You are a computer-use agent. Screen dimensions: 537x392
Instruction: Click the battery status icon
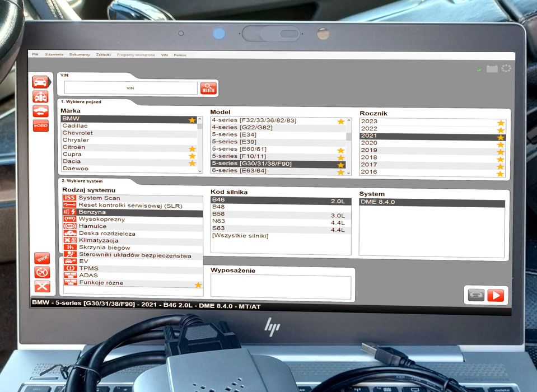pyautogui.click(x=492, y=69)
